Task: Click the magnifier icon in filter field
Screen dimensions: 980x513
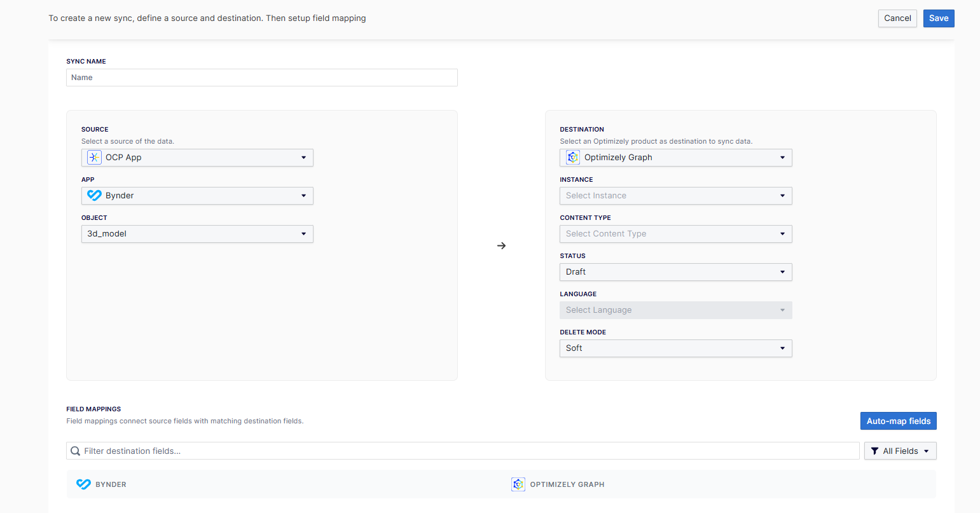Action: point(76,451)
